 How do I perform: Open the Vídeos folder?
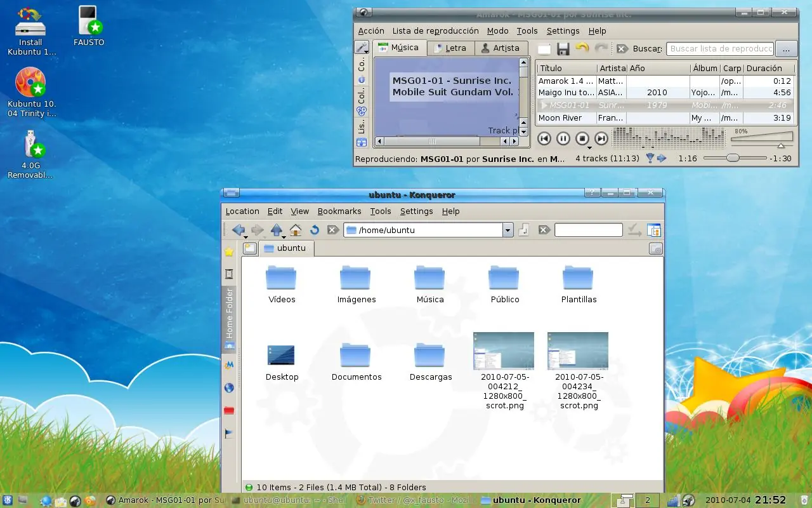pyautogui.click(x=282, y=284)
